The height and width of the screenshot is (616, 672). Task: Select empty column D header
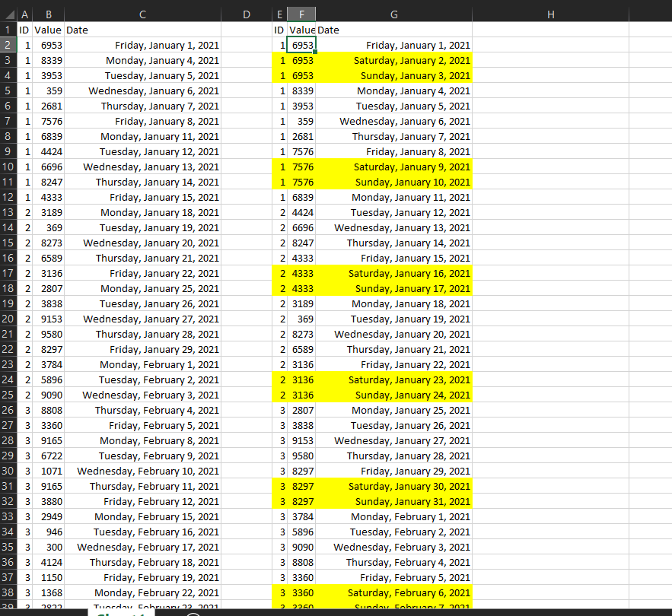pos(247,14)
